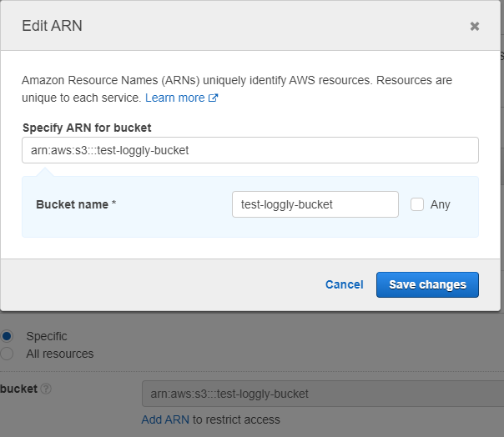Click the help icon next to bucket
This screenshot has height=437, width=504.
pos(47,389)
